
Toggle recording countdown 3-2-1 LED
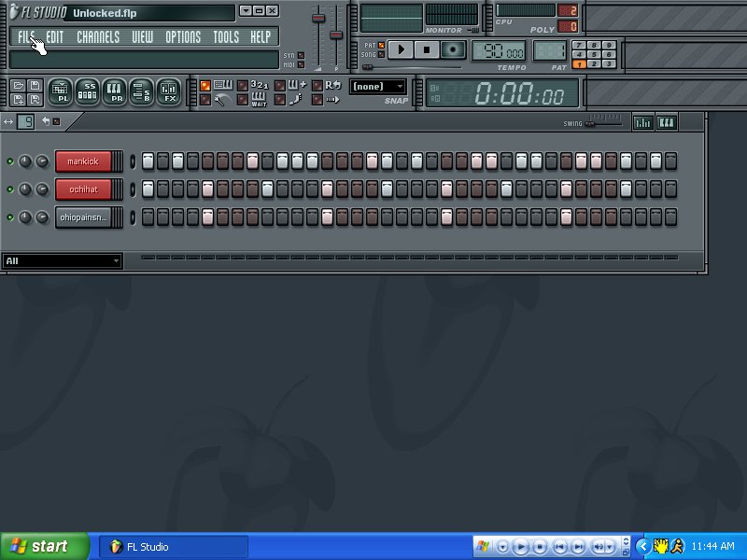click(x=243, y=86)
